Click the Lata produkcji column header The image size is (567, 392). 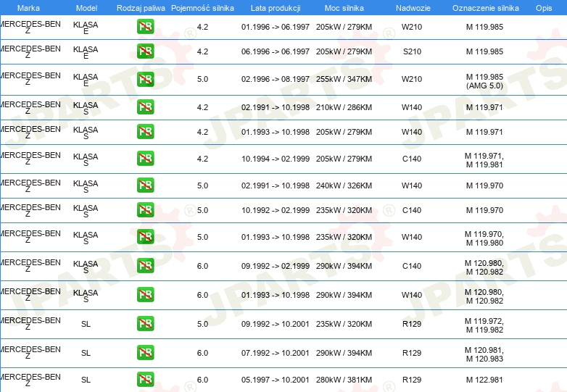pos(276,8)
